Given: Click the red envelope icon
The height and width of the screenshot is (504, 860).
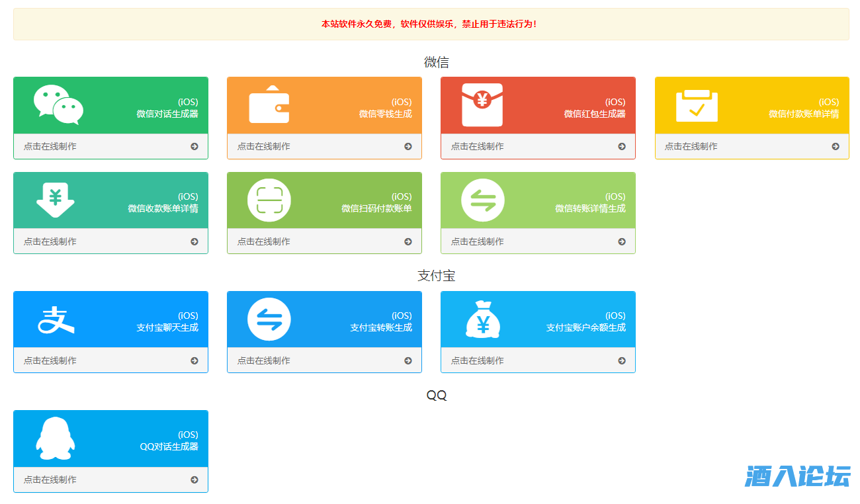Looking at the screenshot, I should (x=482, y=105).
